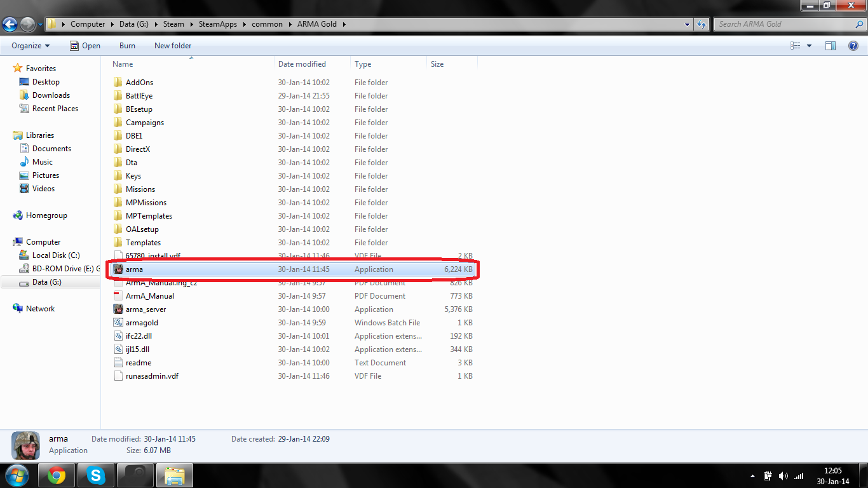The width and height of the screenshot is (868, 488).
Task: Open Skype from the taskbar
Action: pyautogui.click(x=96, y=475)
